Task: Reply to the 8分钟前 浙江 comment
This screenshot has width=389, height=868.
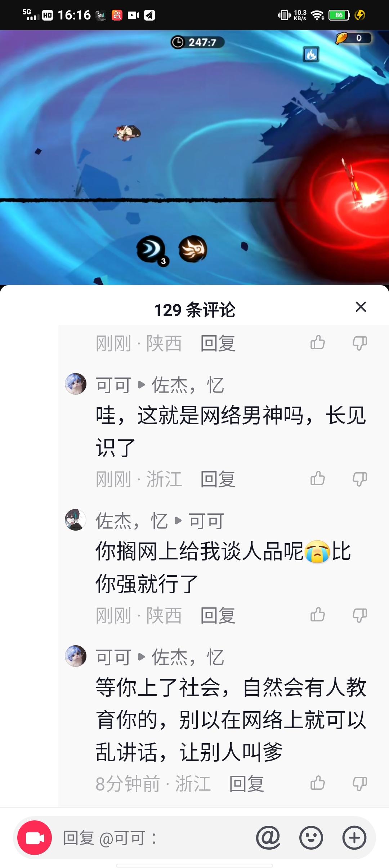Action: tap(247, 784)
